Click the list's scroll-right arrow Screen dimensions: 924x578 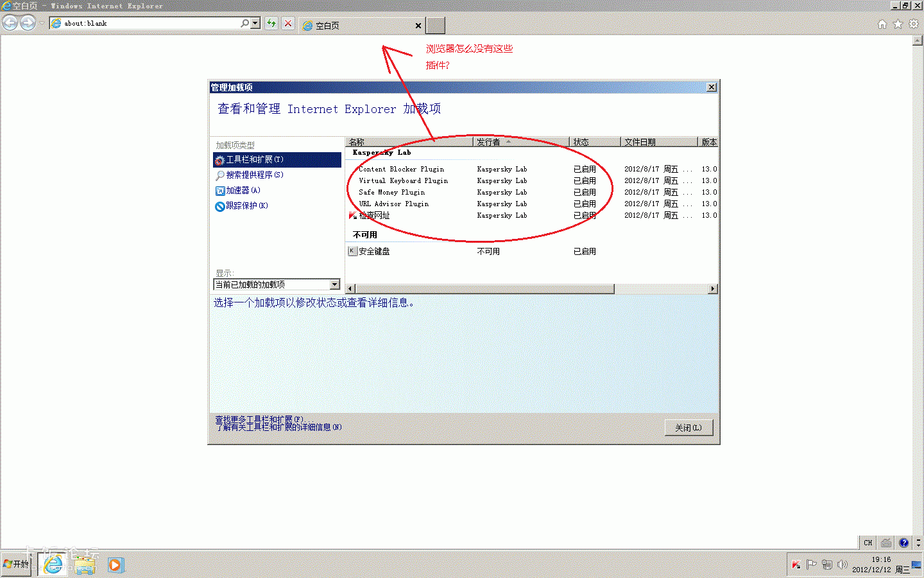712,289
